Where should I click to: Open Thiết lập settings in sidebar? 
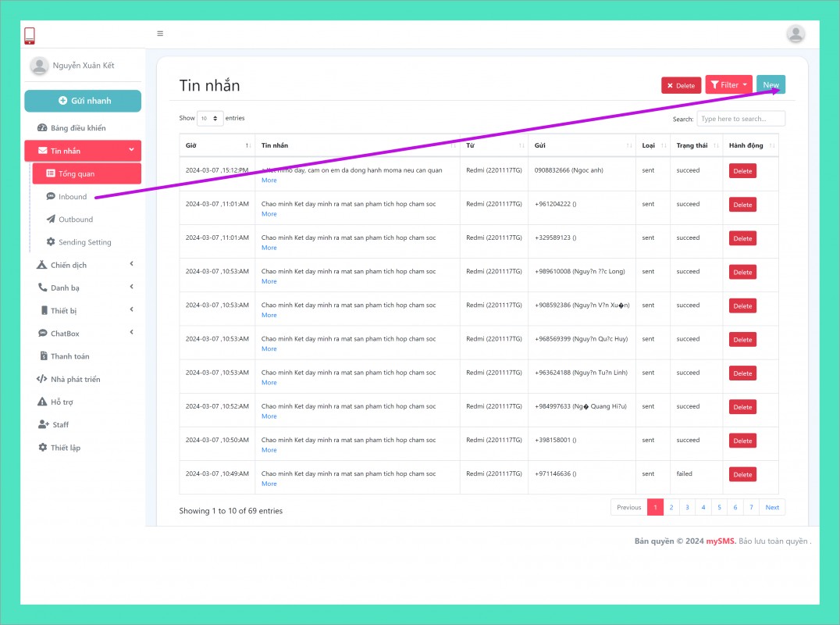coord(65,448)
